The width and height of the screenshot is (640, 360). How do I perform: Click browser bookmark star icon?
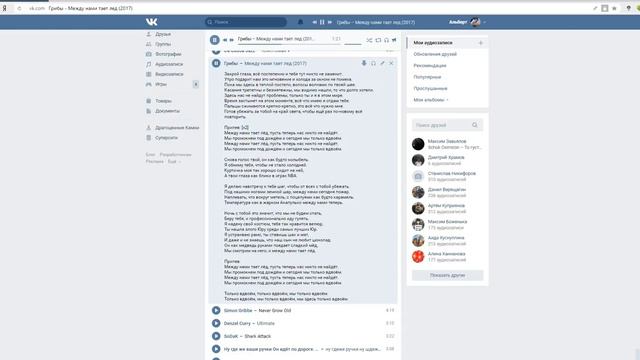(614, 8)
